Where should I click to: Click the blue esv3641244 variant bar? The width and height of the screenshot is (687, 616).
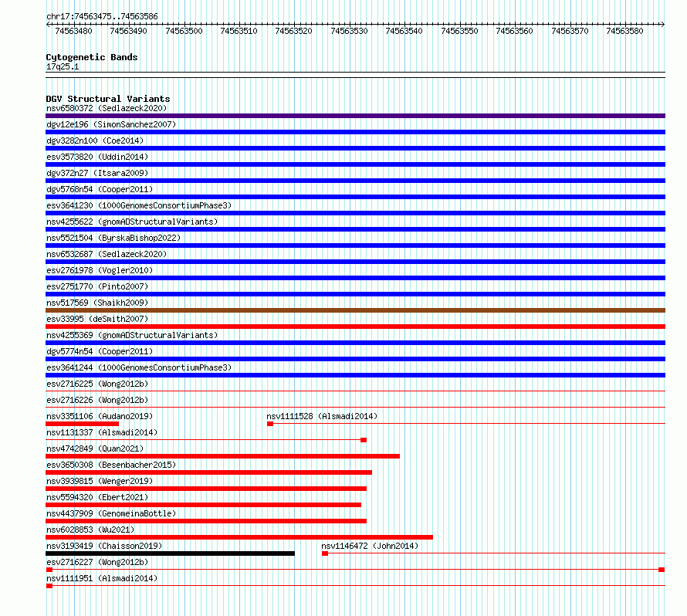pos(355,375)
